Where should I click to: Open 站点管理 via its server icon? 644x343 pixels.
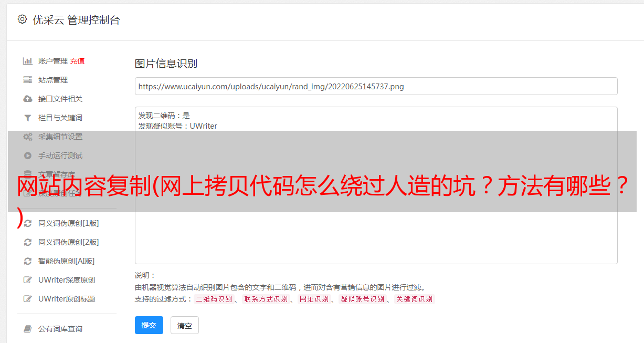[x=28, y=80]
